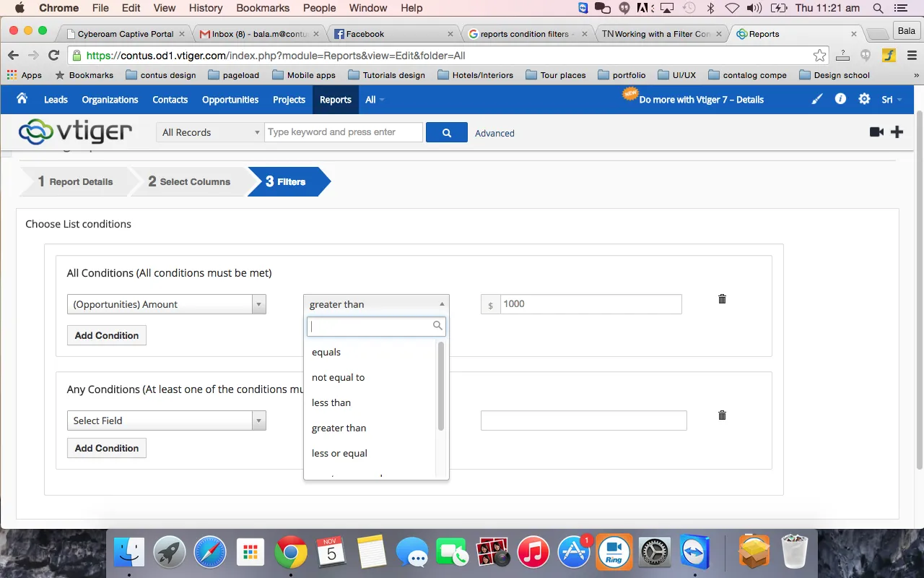Open the Contacts module
Image resolution: width=924 pixels, height=578 pixels.
tap(170, 100)
